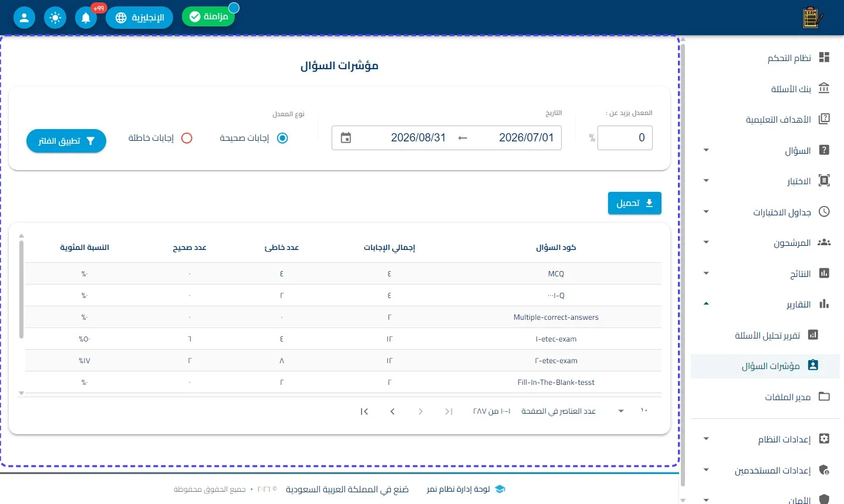Sort by النسبة المئوية column header
This screenshot has height=504, width=844.
(85, 248)
